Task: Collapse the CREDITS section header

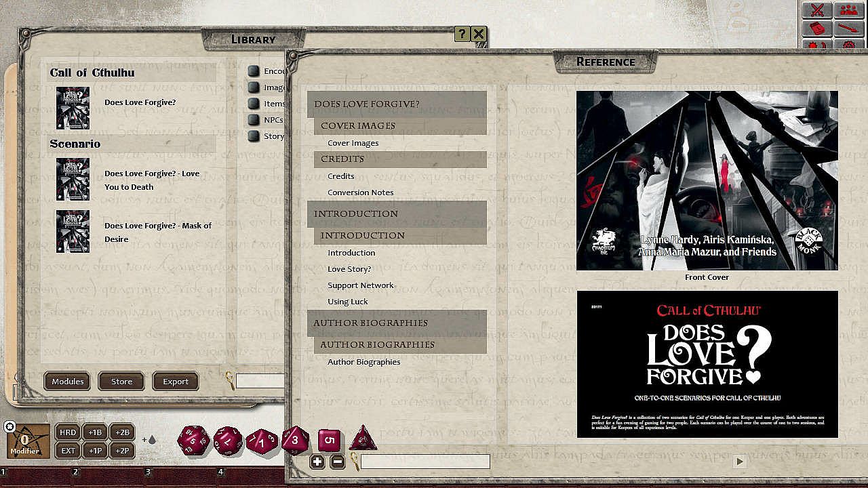Action: click(400, 159)
